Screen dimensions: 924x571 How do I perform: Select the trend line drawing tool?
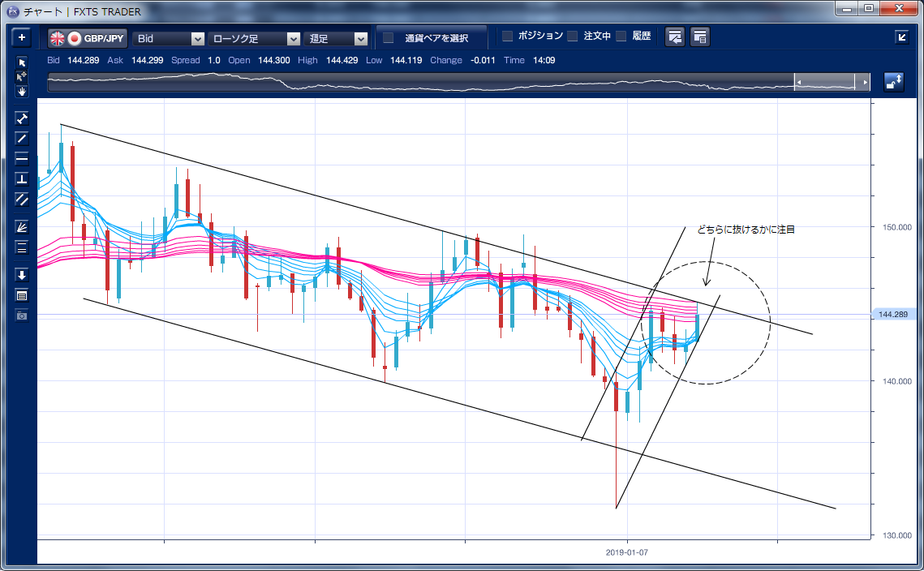pos(22,138)
